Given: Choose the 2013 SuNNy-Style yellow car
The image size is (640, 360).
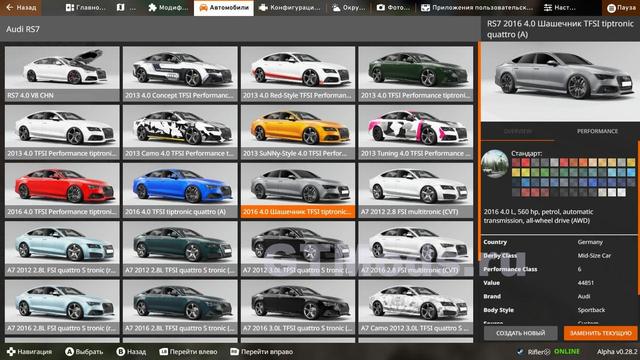Looking at the screenshot, I should pos(298,132).
